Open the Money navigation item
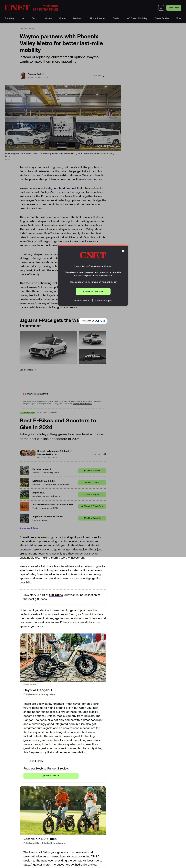 (x=48, y=19)
